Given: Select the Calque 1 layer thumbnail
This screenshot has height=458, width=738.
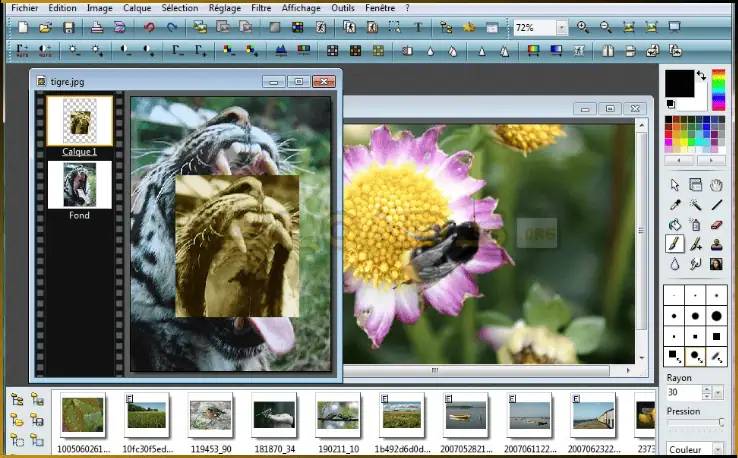Looking at the screenshot, I should coord(80,121).
